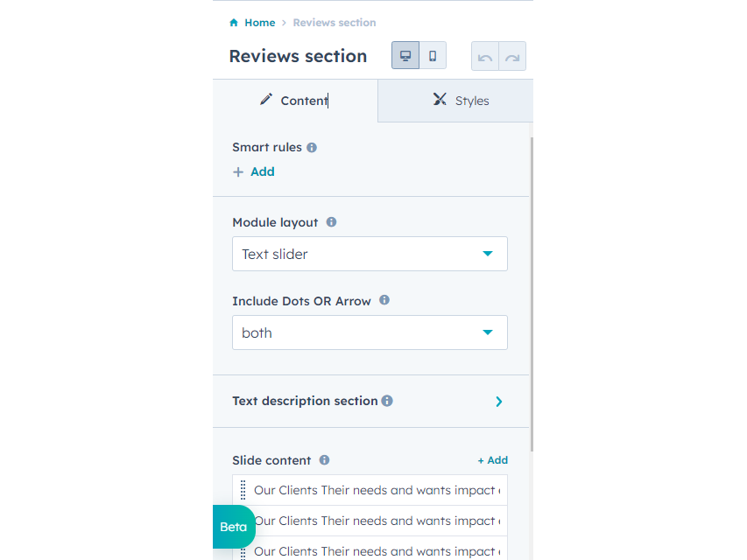Click drag handle of first slide item
Image resolution: width=747 pixels, height=560 pixels.
(x=243, y=491)
